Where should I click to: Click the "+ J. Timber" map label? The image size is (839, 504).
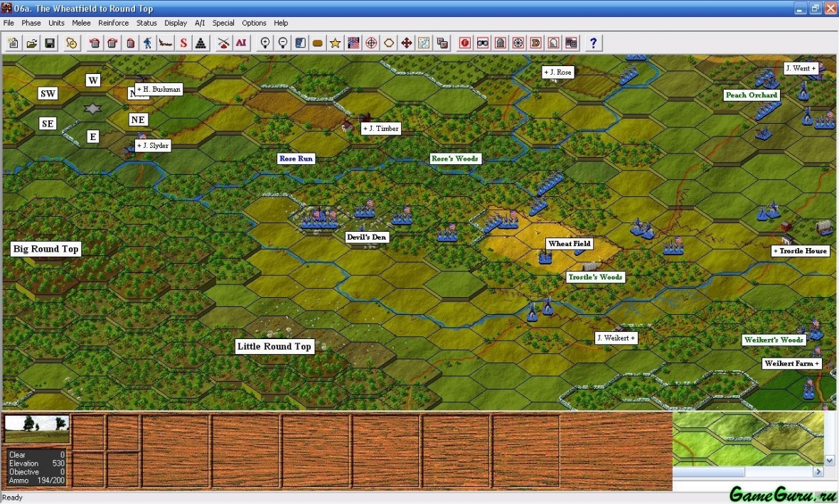click(x=381, y=129)
